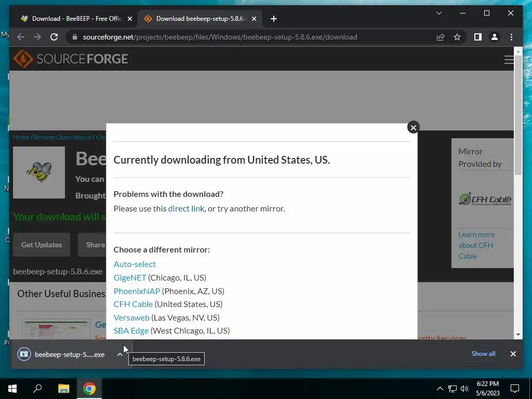
Task: Click the address bar URL
Action: pyautogui.click(x=220, y=37)
